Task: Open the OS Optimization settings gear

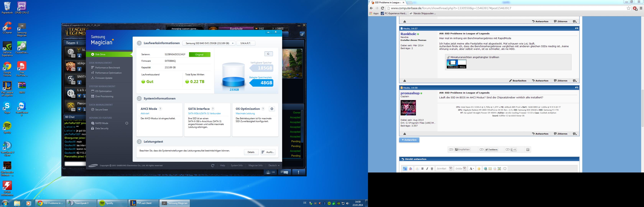Action: [x=272, y=109]
